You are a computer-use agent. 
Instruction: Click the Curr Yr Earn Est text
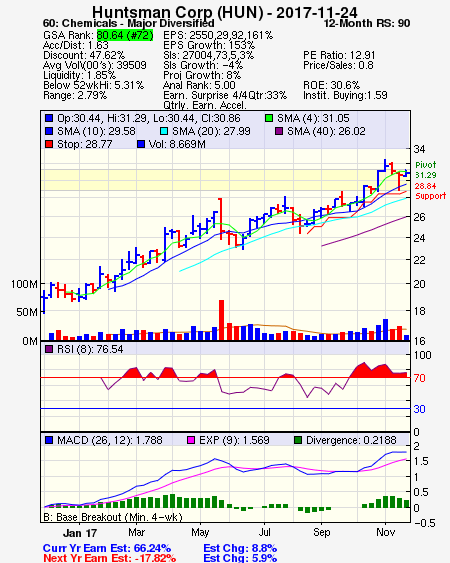[107, 548]
